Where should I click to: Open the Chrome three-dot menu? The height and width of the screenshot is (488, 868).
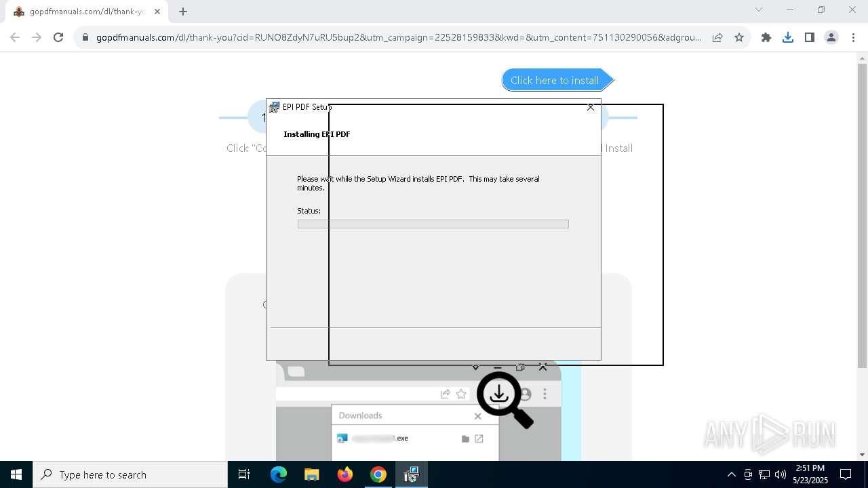[x=853, y=37]
